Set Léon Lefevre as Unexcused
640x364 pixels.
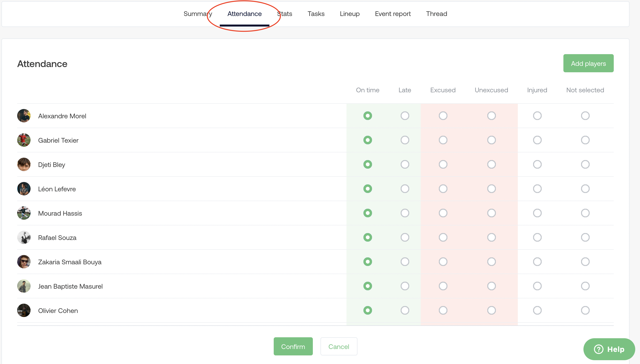click(x=491, y=189)
